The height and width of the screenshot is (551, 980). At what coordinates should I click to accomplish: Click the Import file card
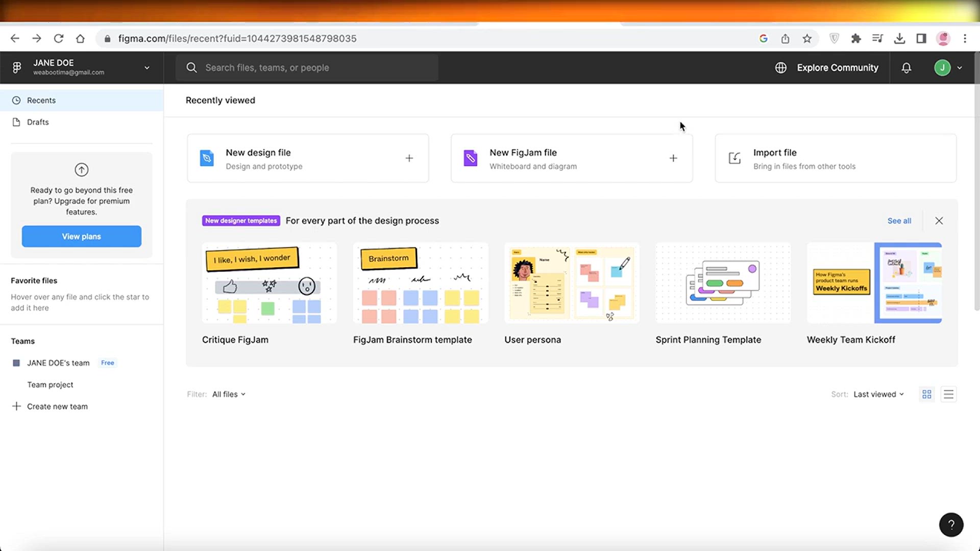(x=836, y=158)
